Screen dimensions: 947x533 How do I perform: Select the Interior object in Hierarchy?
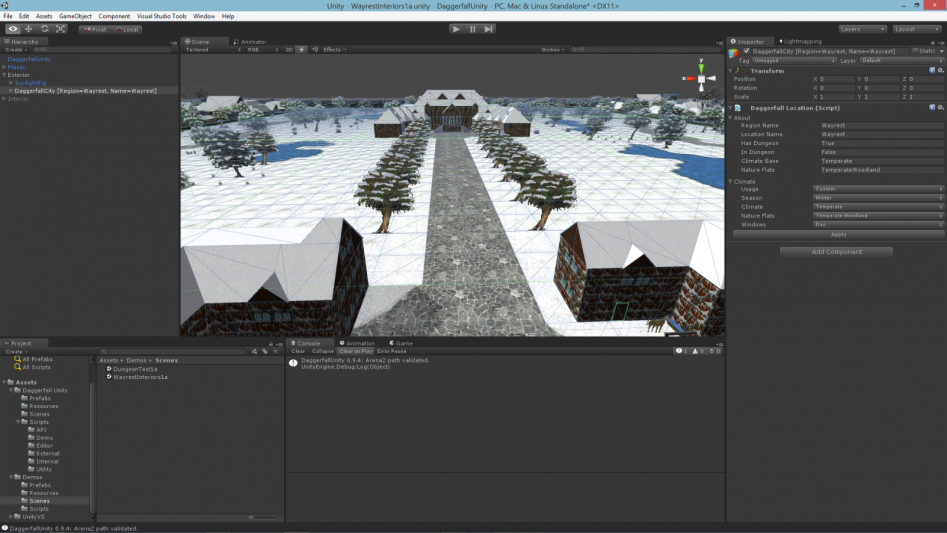tap(18, 98)
